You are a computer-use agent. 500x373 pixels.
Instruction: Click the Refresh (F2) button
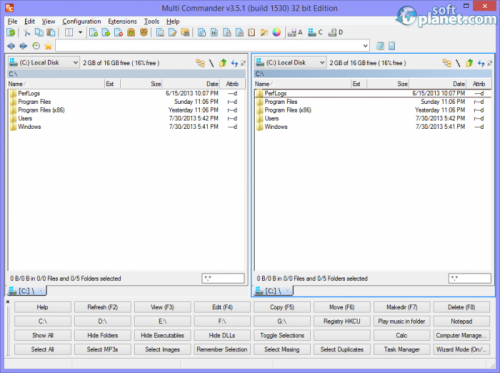pos(103,307)
